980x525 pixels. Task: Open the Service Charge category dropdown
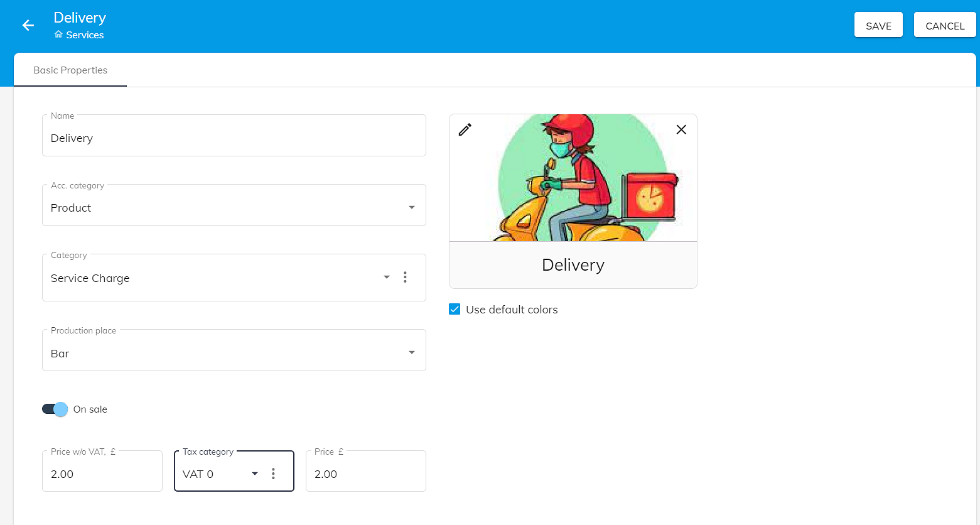[386, 277]
